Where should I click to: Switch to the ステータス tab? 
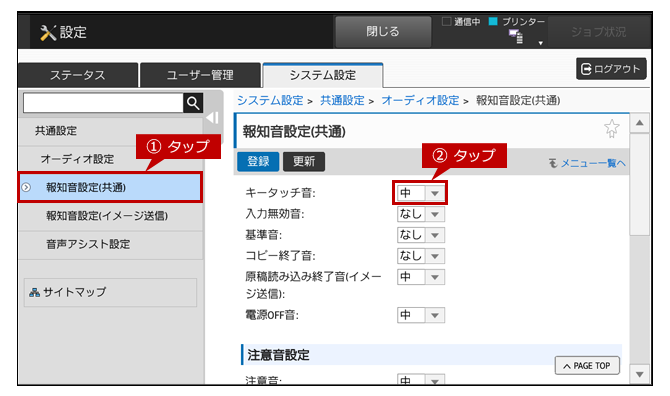click(x=78, y=75)
